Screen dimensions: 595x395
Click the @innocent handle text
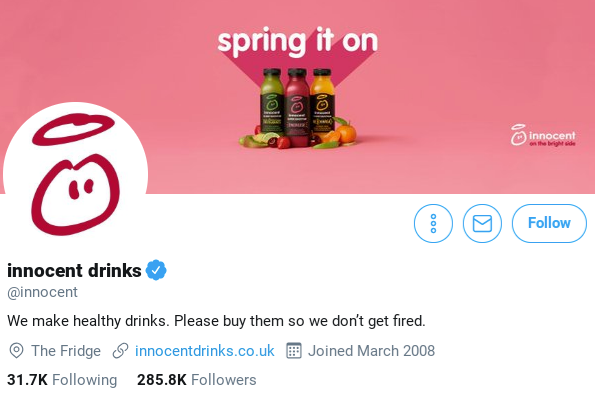coord(42,292)
